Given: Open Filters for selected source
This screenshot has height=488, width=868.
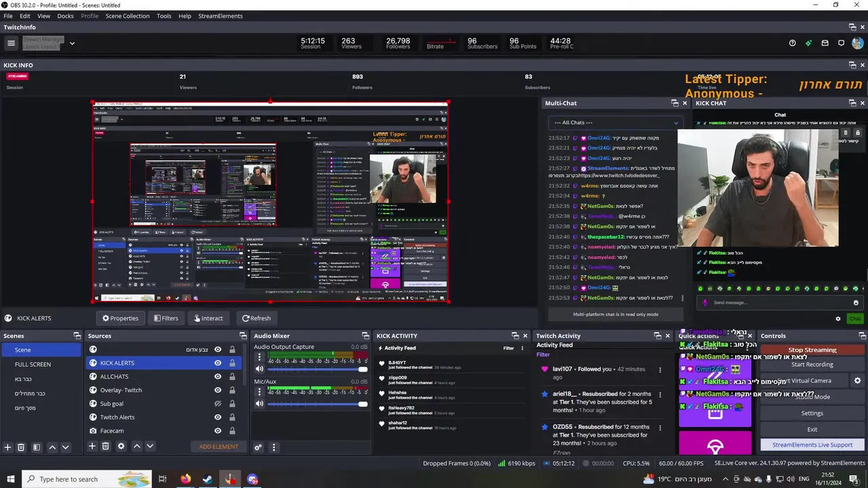Looking at the screenshot, I should coord(166,318).
